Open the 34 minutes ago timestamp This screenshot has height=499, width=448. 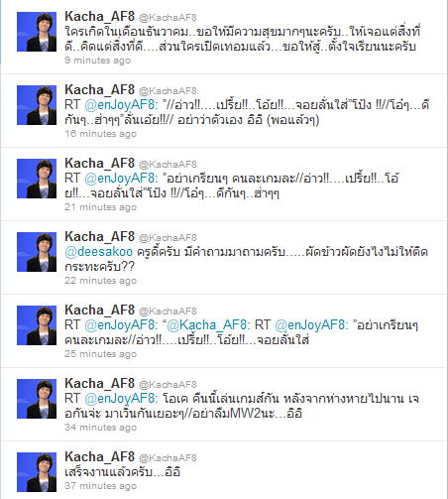tap(100, 428)
